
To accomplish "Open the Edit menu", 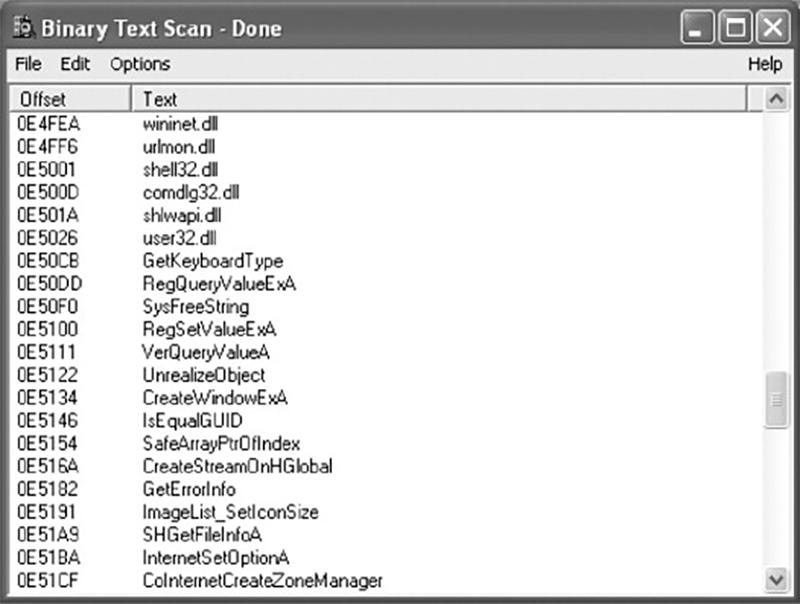I will (x=75, y=64).
